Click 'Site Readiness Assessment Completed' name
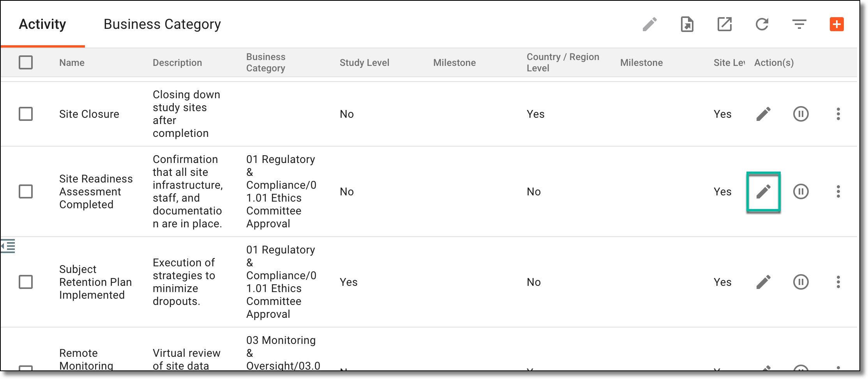868x379 pixels. click(96, 191)
